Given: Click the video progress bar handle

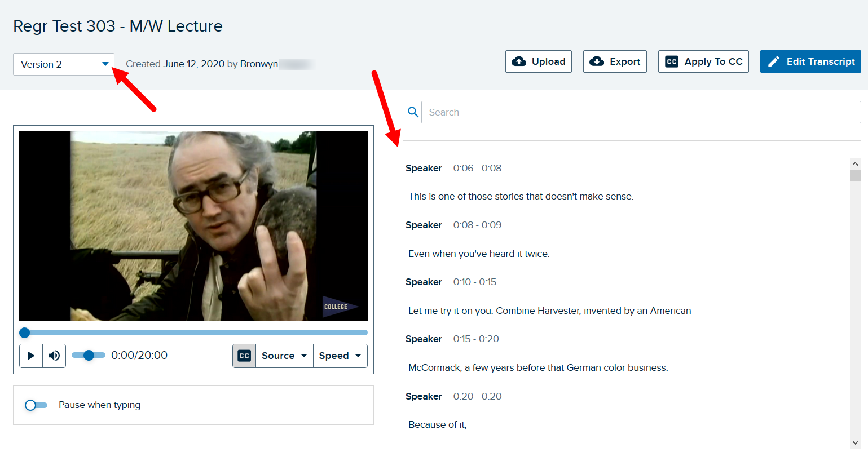Looking at the screenshot, I should pos(24,333).
